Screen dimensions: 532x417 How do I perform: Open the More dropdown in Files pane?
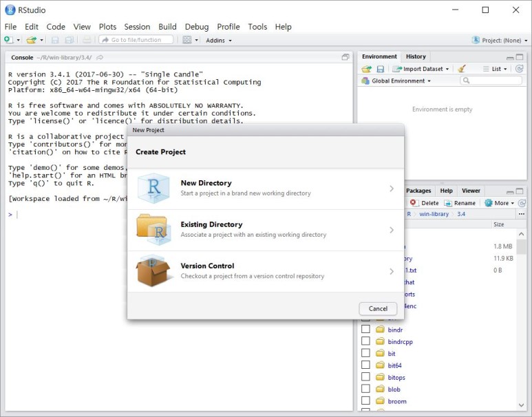pos(500,203)
